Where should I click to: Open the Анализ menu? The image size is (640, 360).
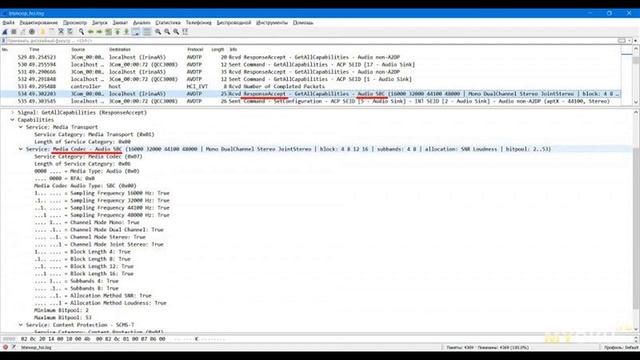(142, 23)
